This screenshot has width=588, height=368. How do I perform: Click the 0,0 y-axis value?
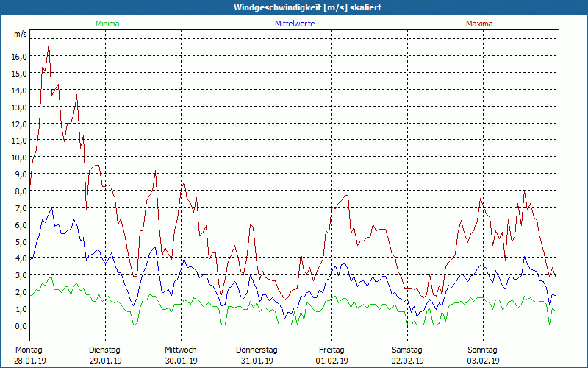tap(19, 325)
